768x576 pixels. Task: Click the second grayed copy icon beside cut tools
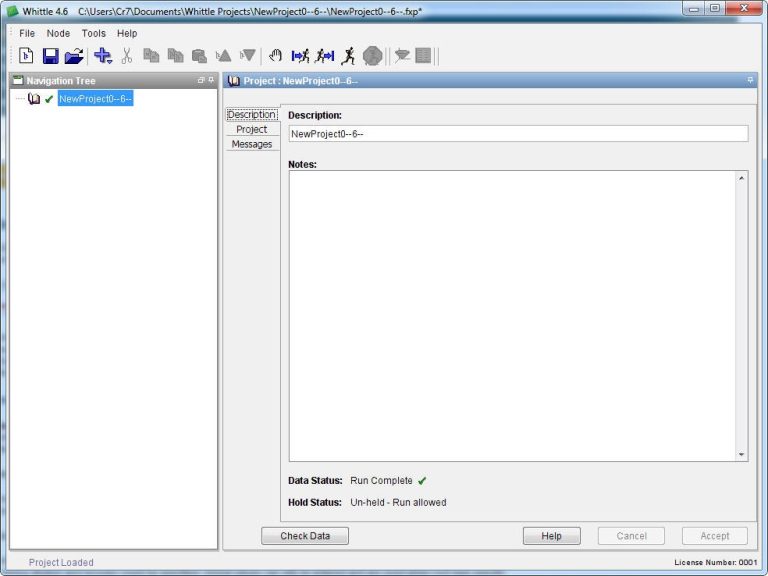click(175, 56)
